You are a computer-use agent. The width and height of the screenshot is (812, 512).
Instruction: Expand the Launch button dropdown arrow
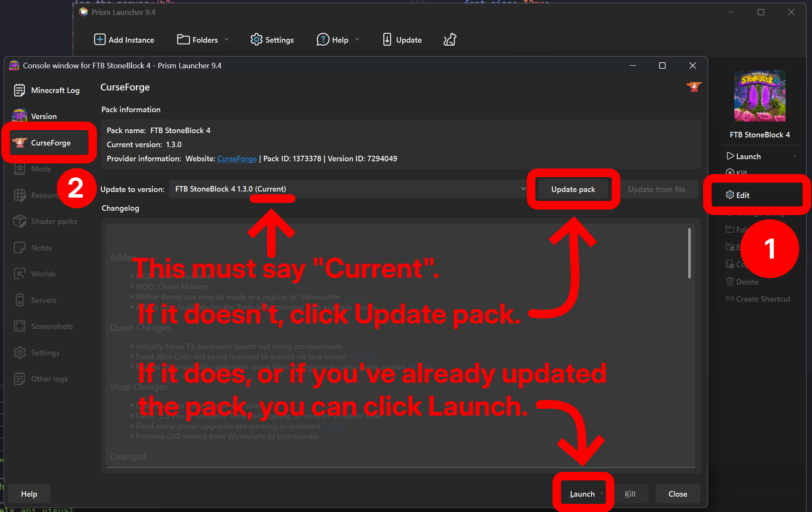[x=602, y=494]
